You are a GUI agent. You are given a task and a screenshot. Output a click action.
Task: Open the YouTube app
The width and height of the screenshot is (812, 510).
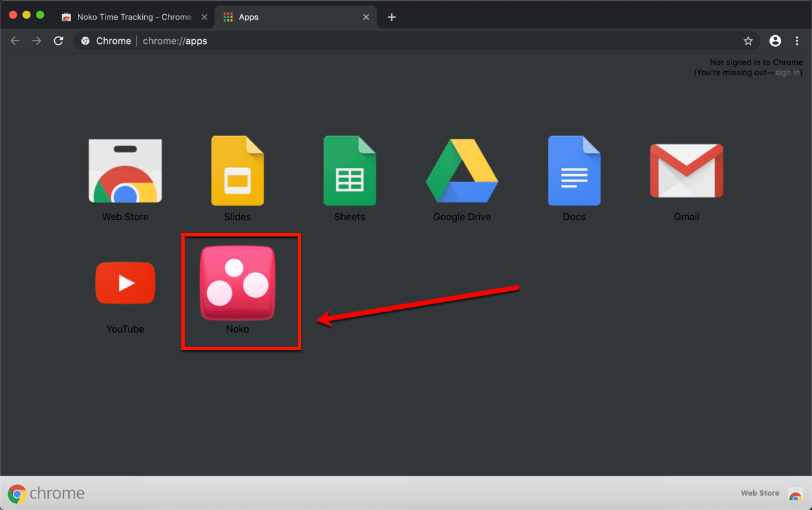(x=125, y=283)
